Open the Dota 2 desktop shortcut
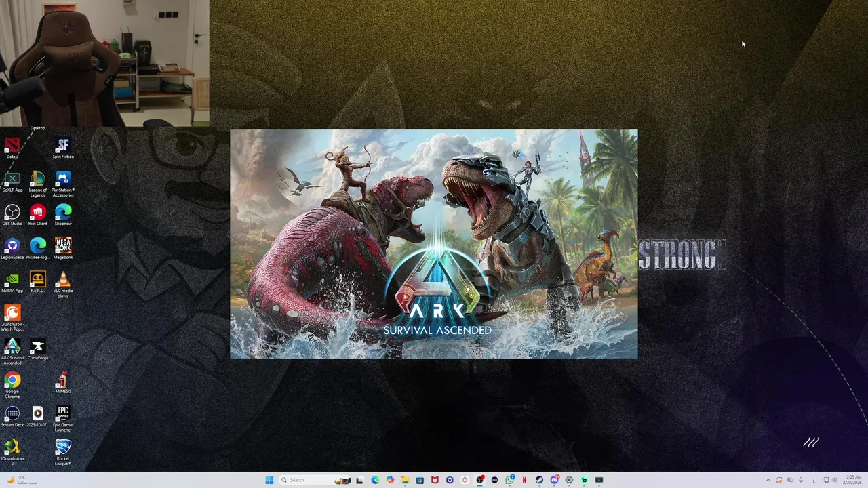Image resolution: width=868 pixels, height=488 pixels. click(12, 148)
